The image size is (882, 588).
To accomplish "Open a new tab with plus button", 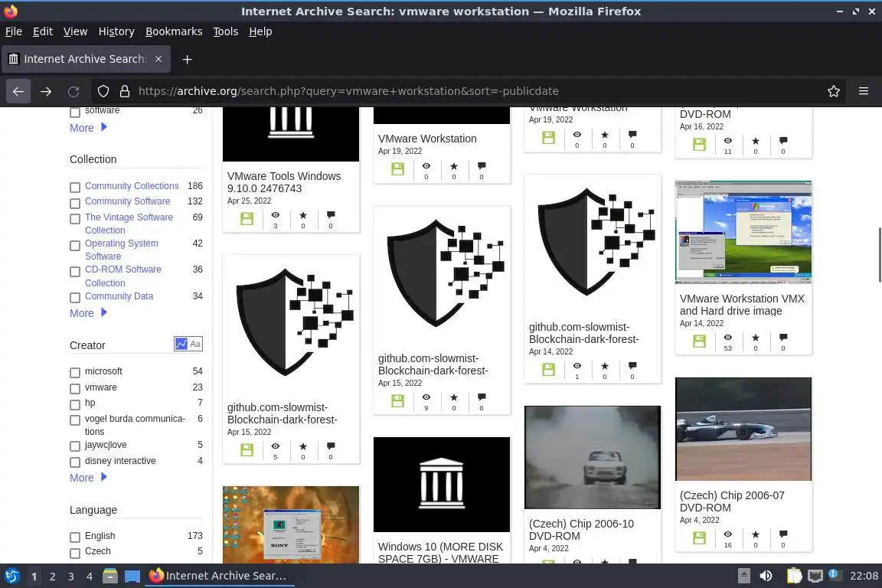I will pyautogui.click(x=188, y=59).
